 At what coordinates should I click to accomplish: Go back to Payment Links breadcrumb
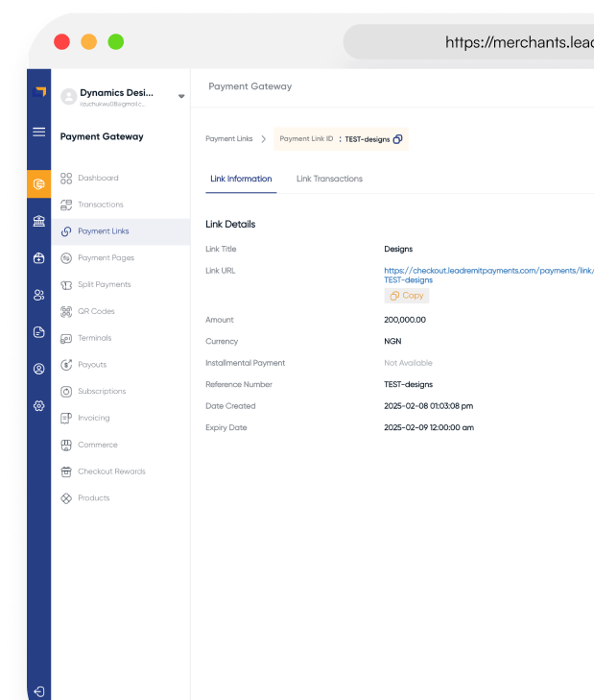click(x=228, y=139)
